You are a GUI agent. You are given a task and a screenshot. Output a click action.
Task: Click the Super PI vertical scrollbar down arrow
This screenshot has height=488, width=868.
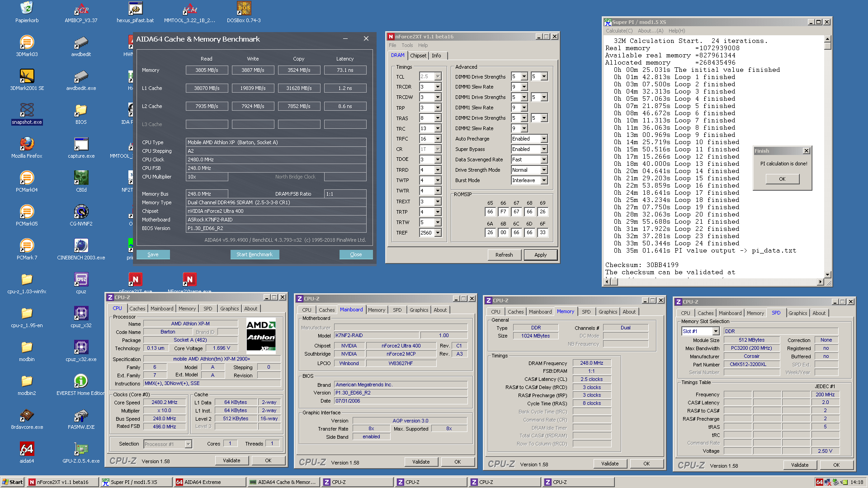pos(828,274)
